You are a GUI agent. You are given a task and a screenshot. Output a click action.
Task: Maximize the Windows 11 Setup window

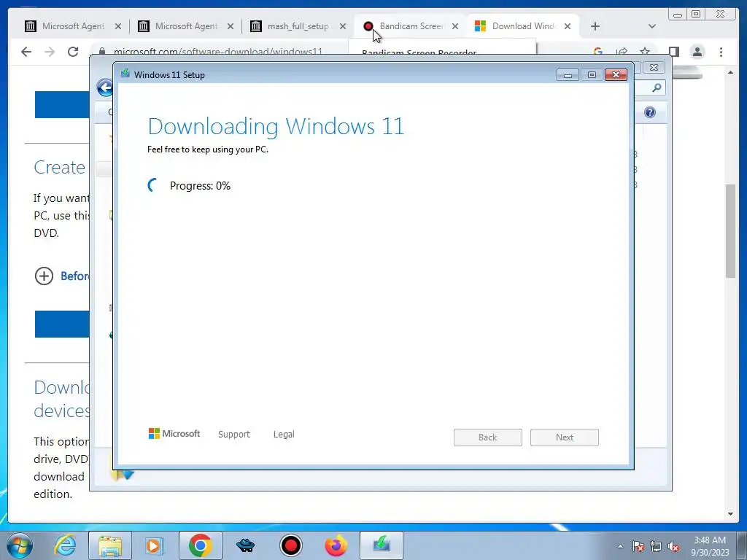tap(592, 75)
